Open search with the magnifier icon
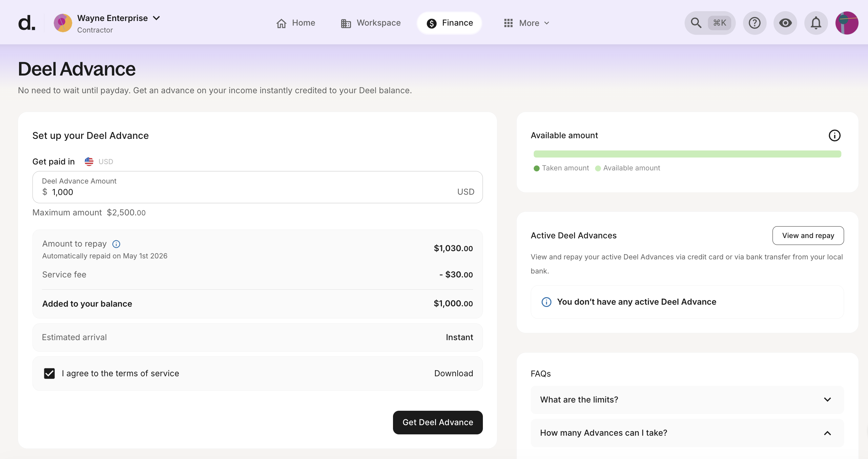Image resolution: width=868 pixels, height=459 pixels. 695,23
